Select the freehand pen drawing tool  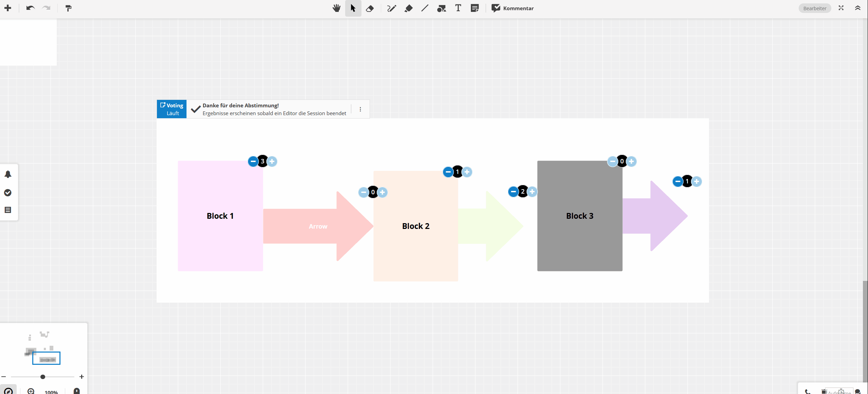click(x=391, y=8)
